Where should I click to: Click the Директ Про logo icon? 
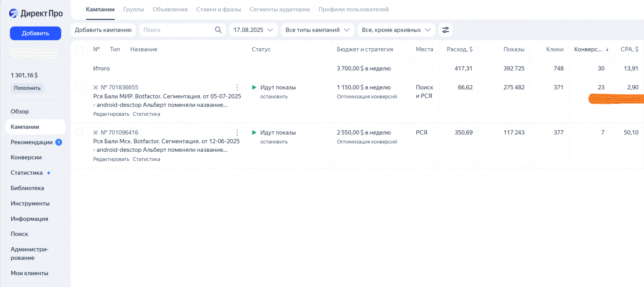click(x=14, y=13)
